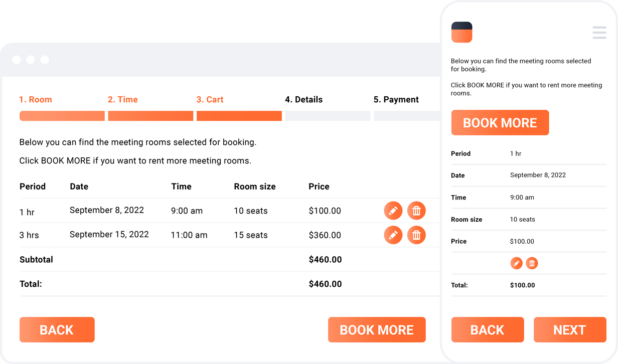Edit the September 15 booking row

coord(393,235)
